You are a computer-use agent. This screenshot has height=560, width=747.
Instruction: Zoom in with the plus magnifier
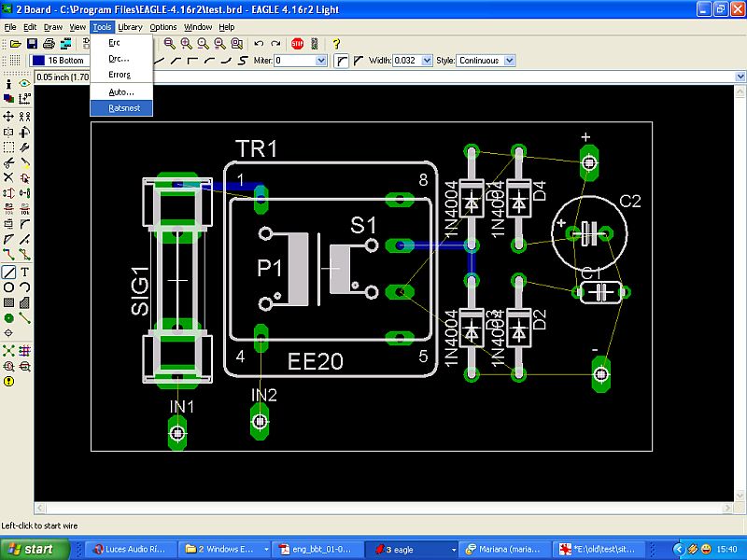[x=186, y=44]
